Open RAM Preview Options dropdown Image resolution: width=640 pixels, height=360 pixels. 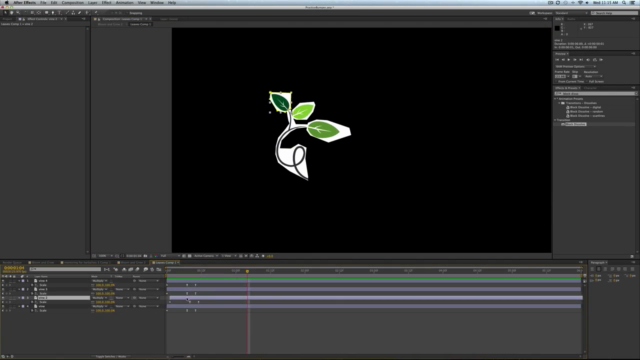click(x=576, y=67)
